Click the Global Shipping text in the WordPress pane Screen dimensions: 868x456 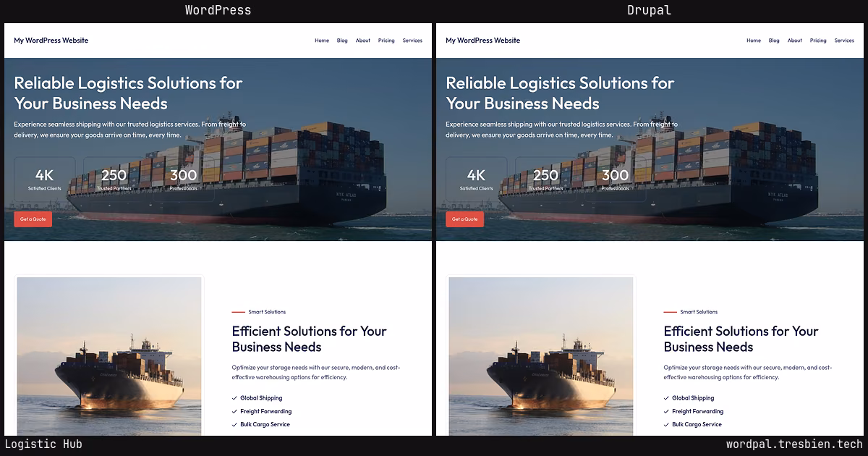(261, 398)
